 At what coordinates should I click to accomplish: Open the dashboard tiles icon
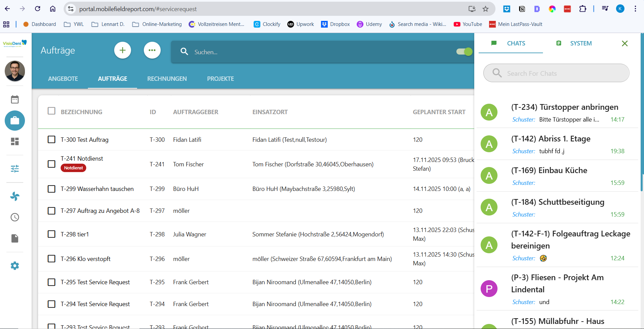[x=15, y=141]
